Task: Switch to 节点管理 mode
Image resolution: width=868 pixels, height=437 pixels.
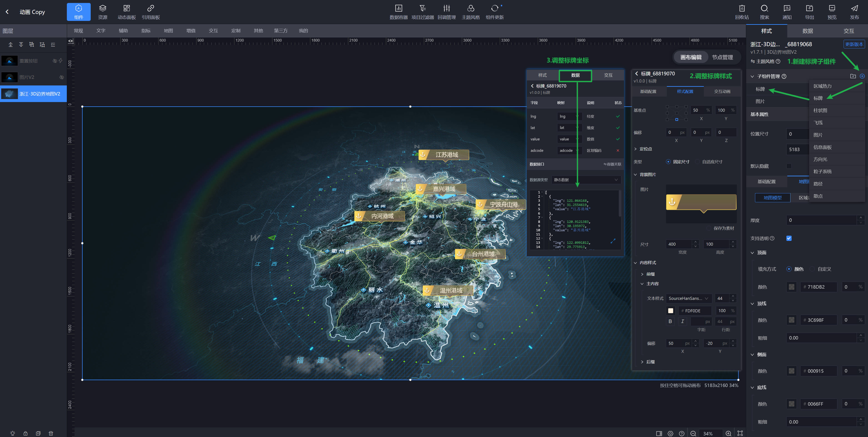Action: [722, 57]
